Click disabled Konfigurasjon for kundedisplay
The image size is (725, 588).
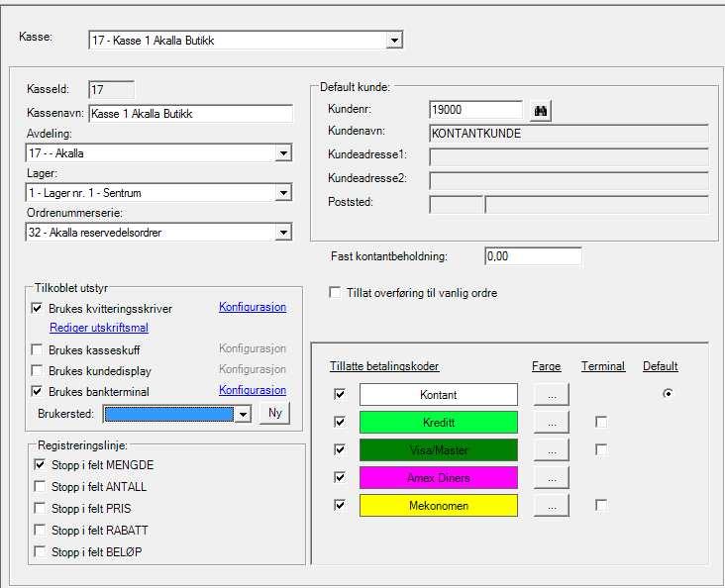[253, 369]
